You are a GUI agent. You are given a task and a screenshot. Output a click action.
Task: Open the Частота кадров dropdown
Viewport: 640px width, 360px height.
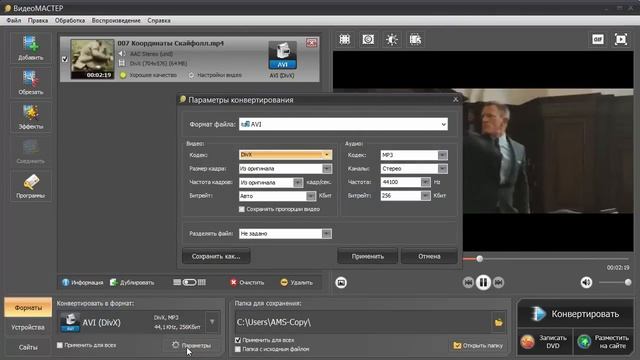coord(271,182)
